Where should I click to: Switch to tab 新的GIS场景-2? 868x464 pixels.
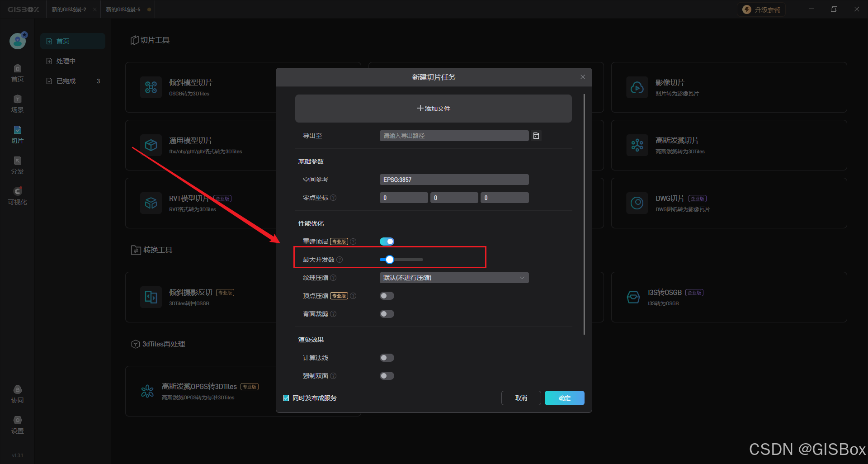coord(69,9)
